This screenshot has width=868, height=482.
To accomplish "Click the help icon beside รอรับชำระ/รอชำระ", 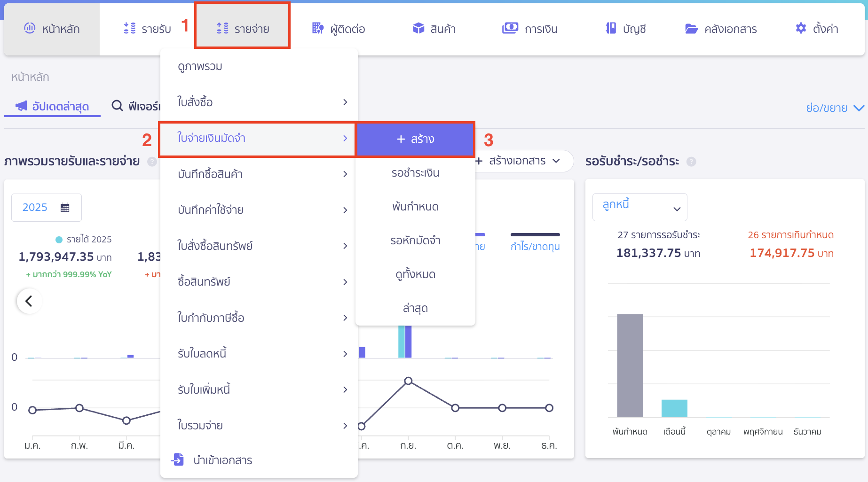I will tap(691, 161).
